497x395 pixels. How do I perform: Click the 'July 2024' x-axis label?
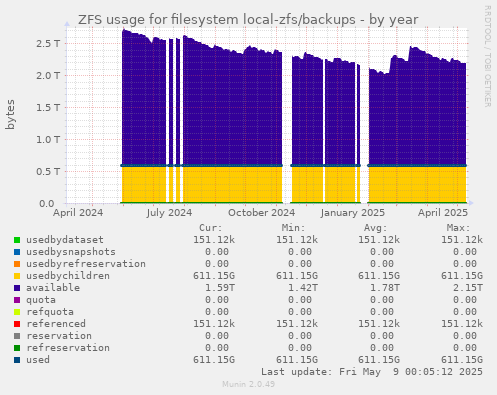tap(169, 213)
